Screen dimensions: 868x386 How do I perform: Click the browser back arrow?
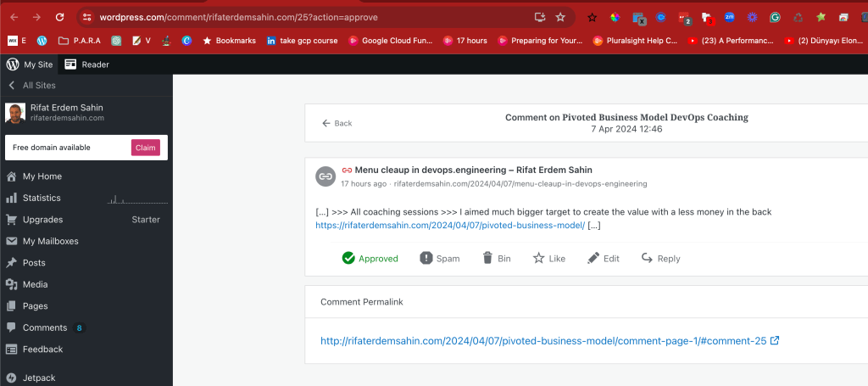pyautogui.click(x=14, y=17)
